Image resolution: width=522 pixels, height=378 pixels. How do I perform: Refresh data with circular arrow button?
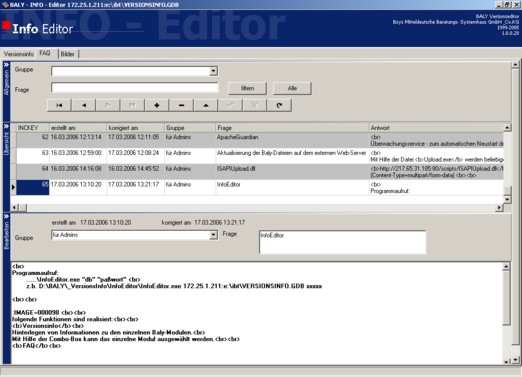(x=279, y=105)
